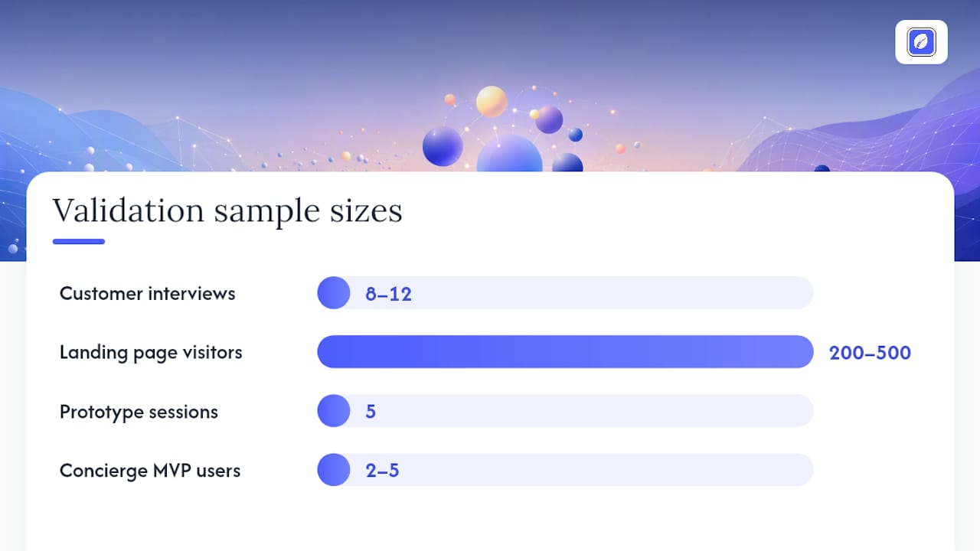This screenshot has width=980, height=551.
Task: Click the blue underline beneath the title
Action: (79, 242)
